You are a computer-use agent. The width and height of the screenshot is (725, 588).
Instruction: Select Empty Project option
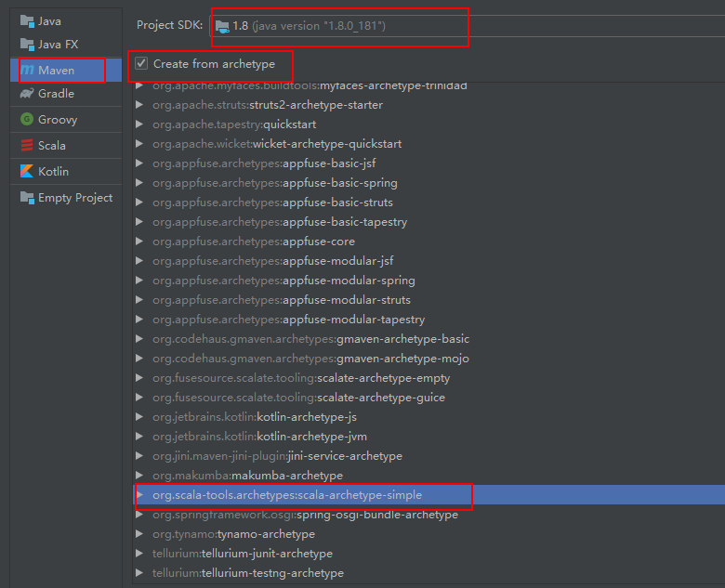click(66, 198)
